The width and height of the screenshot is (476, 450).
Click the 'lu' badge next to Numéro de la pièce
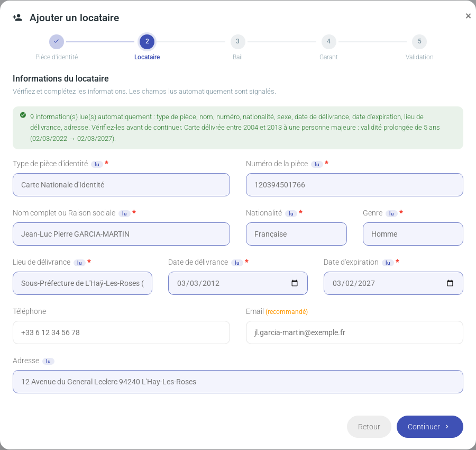(x=317, y=164)
